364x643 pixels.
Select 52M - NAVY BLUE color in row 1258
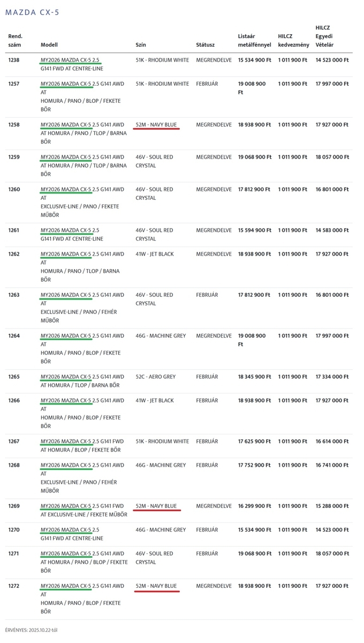tap(156, 124)
